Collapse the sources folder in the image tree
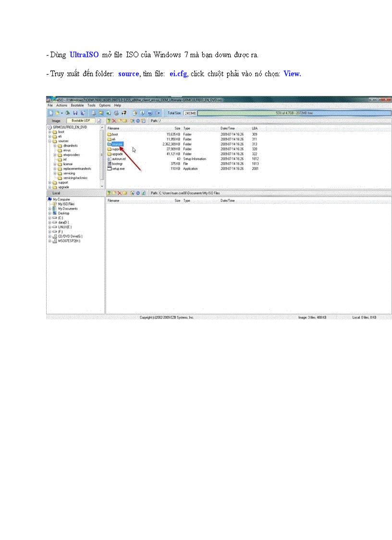 pos(51,142)
